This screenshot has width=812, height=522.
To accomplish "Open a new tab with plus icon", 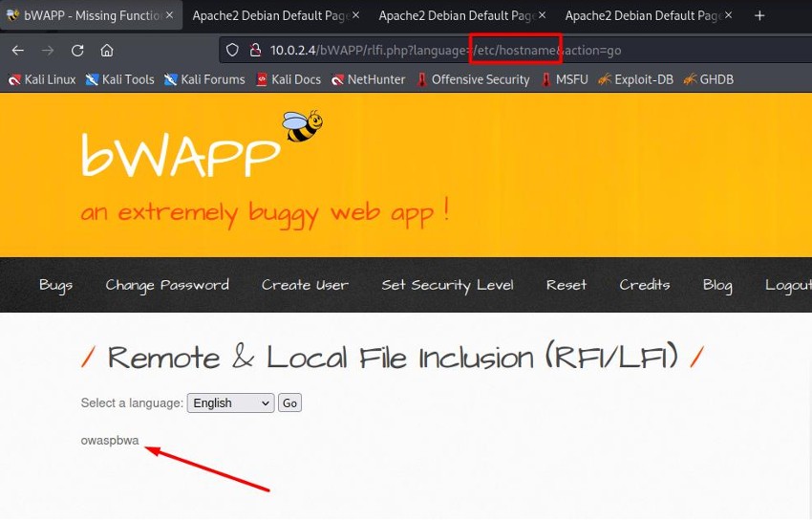I will tap(759, 15).
